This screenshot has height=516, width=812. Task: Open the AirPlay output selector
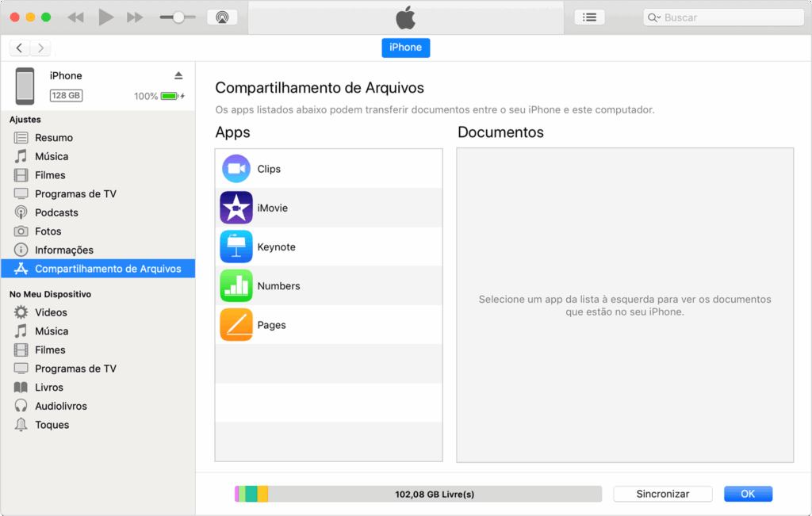point(222,16)
